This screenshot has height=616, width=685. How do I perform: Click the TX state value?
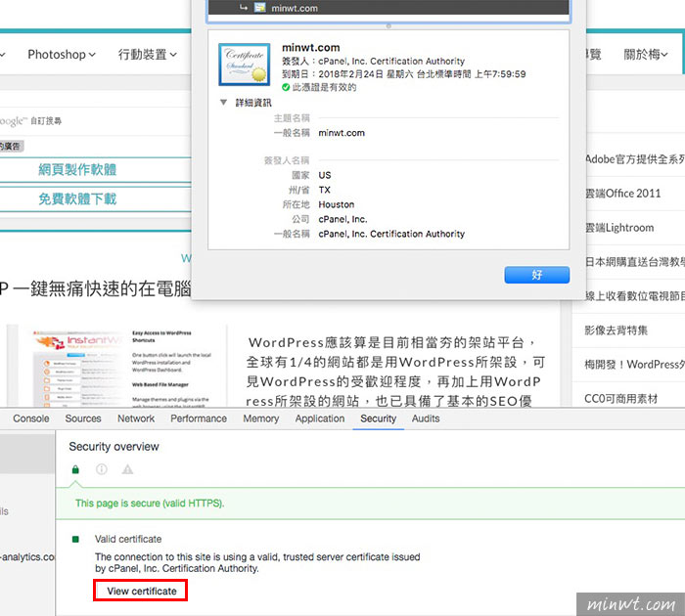pos(324,190)
